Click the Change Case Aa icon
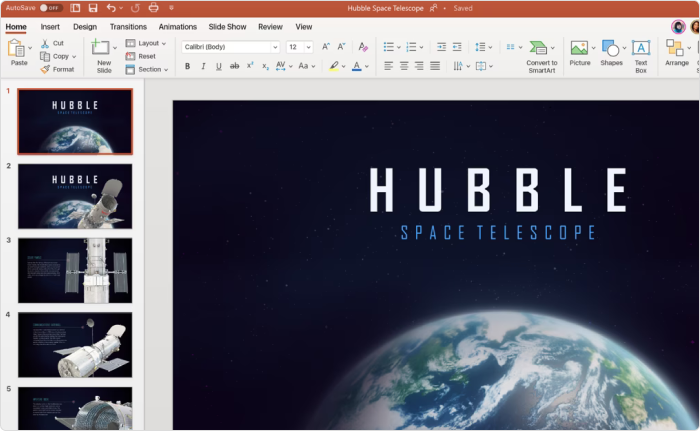Image resolution: width=700 pixels, height=431 pixels. 303,66
